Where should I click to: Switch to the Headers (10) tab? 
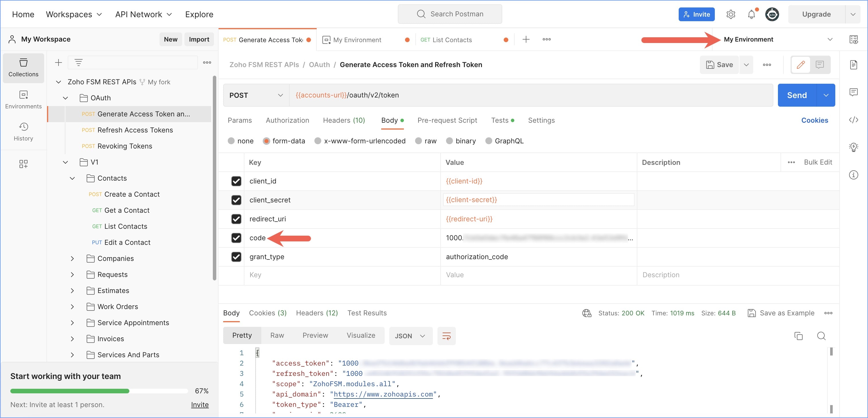344,120
